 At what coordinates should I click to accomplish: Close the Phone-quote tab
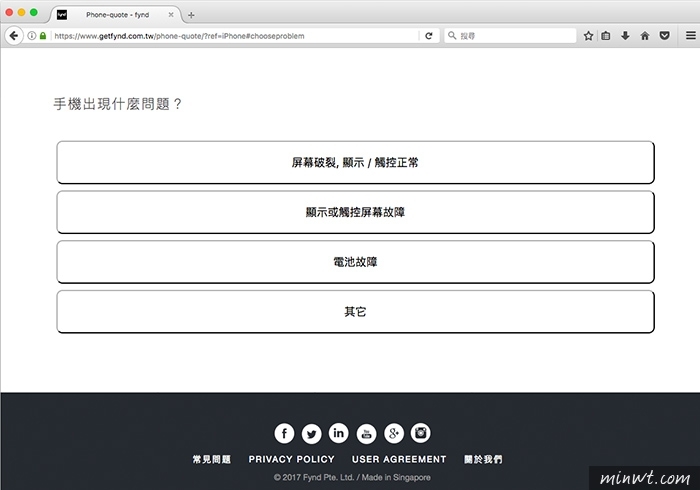[171, 15]
